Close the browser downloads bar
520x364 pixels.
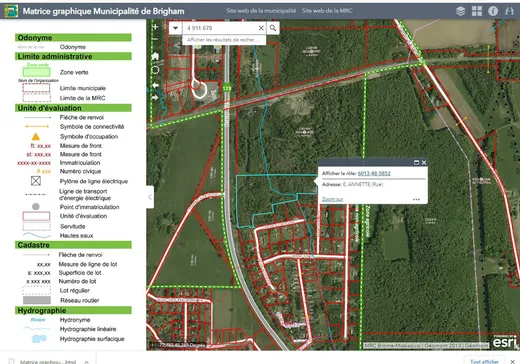pyautogui.click(x=513, y=361)
